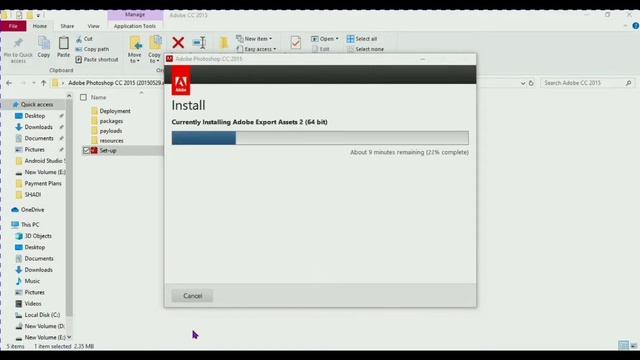Viewport: 640px width, 360px height.
Task: Open the Quick Access Toolbar customize arrow
Action: point(38,16)
